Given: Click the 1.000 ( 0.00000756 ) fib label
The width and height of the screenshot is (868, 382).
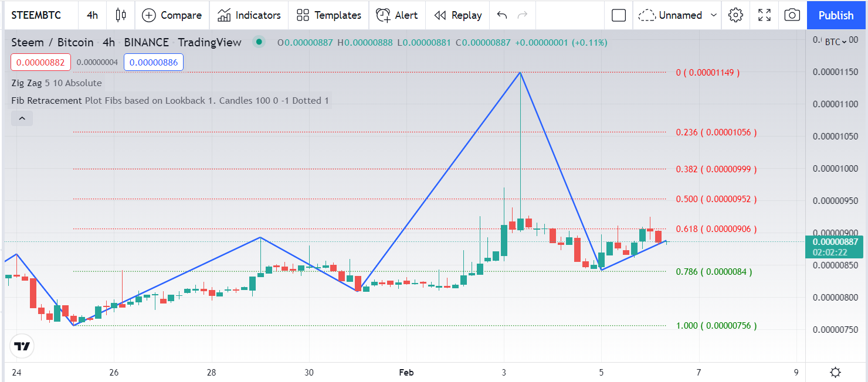Looking at the screenshot, I should click(x=716, y=326).
